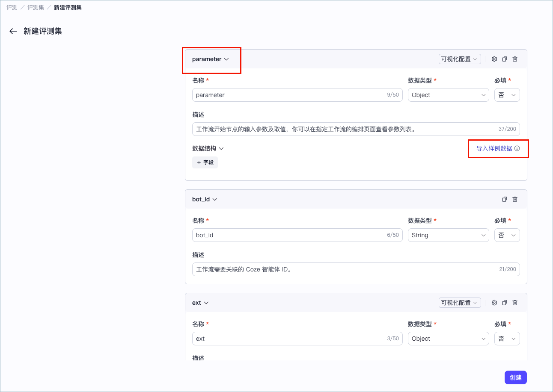Open settings gear on ext card
This screenshot has height=392, width=553.
[x=494, y=303]
